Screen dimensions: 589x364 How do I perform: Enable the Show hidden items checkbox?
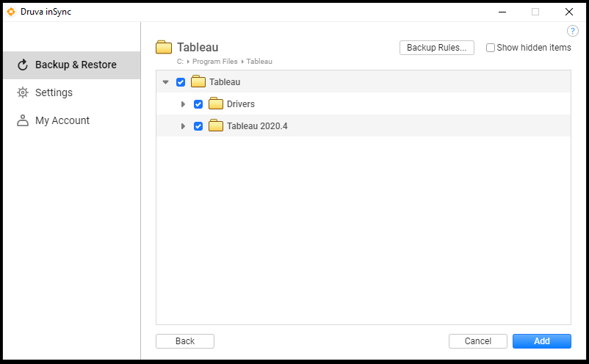491,48
